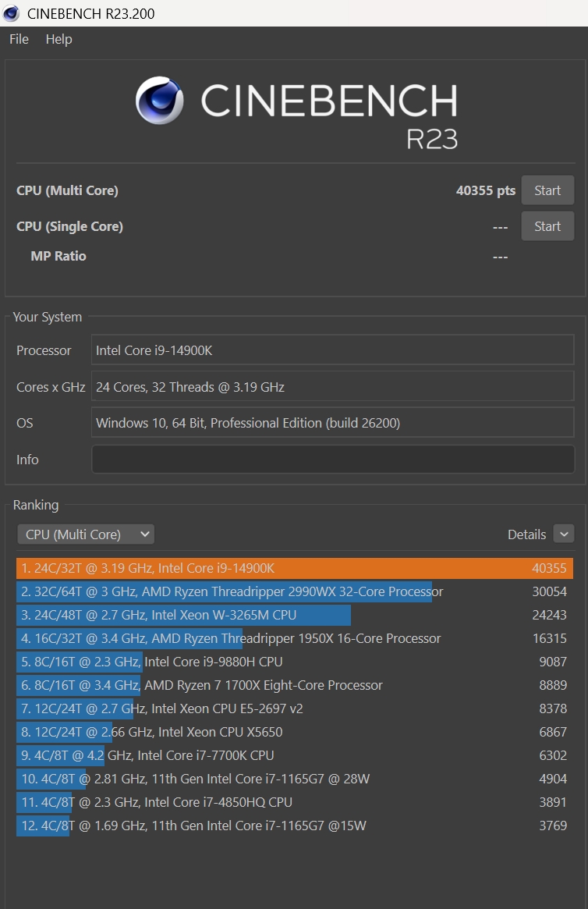The width and height of the screenshot is (588, 909).
Task: Select the orange Core i9-14900K ranking row
Action: click(294, 568)
